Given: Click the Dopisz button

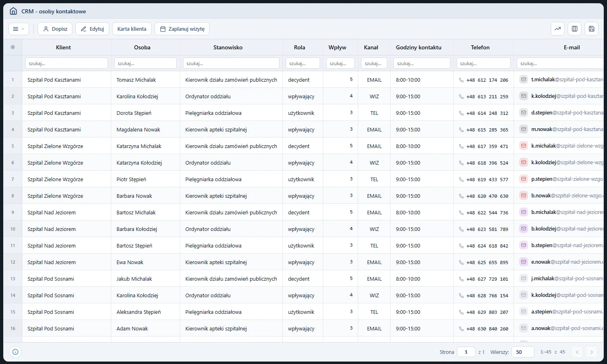Looking at the screenshot, I should pyautogui.click(x=55, y=29).
